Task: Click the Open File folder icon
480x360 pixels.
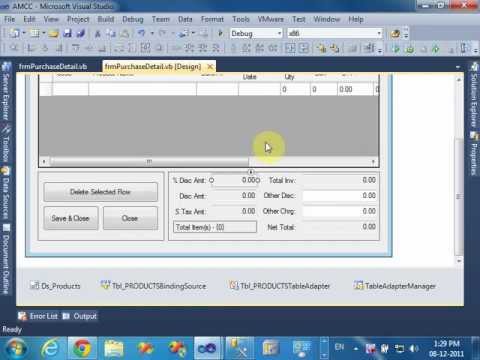Action: click(x=53, y=33)
